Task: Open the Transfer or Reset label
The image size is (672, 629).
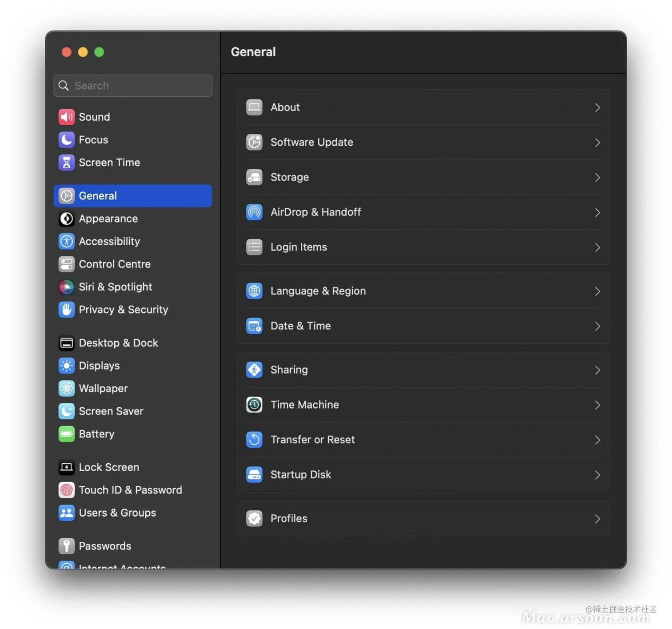Action: [313, 440]
